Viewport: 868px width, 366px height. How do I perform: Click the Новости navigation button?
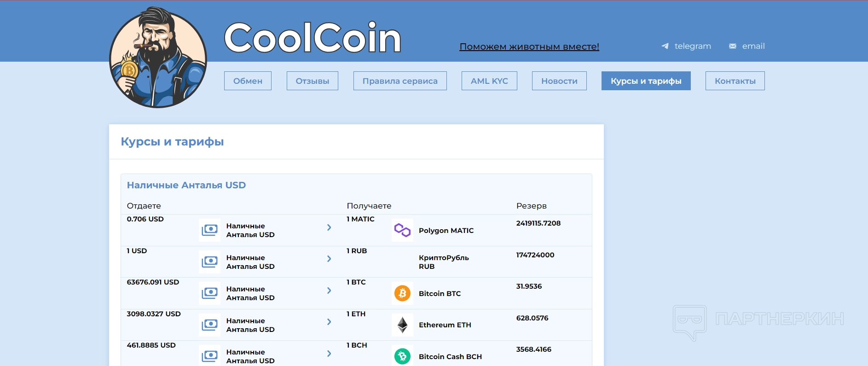[x=559, y=81]
